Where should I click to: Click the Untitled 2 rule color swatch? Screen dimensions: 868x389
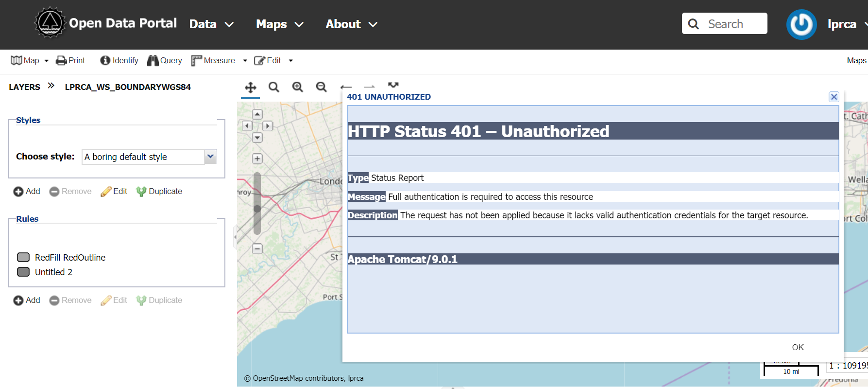point(23,272)
